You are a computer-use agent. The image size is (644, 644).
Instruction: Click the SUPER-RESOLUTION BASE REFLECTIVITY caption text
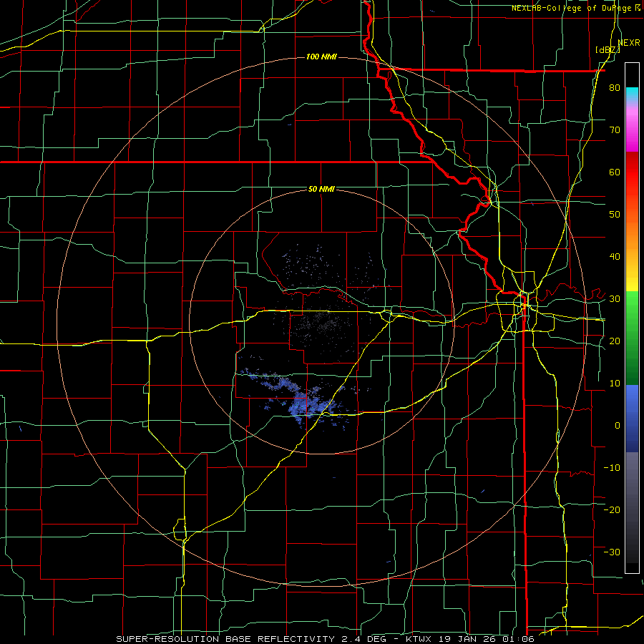tap(225, 639)
